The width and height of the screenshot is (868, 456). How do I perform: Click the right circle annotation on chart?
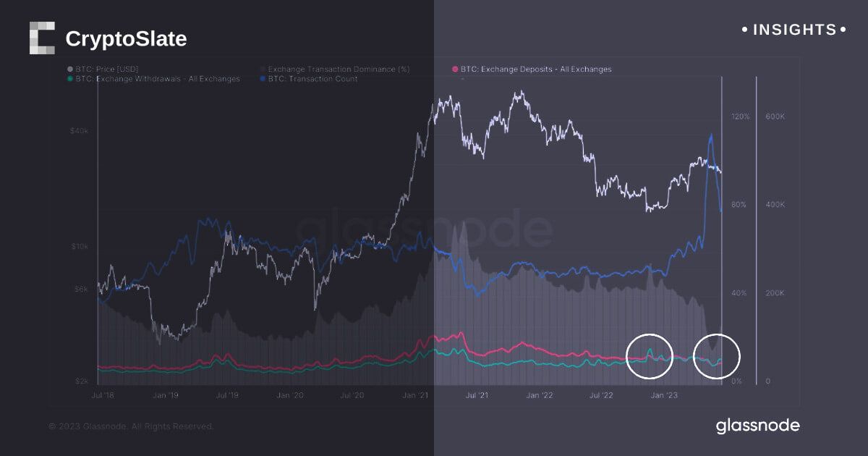pos(717,357)
